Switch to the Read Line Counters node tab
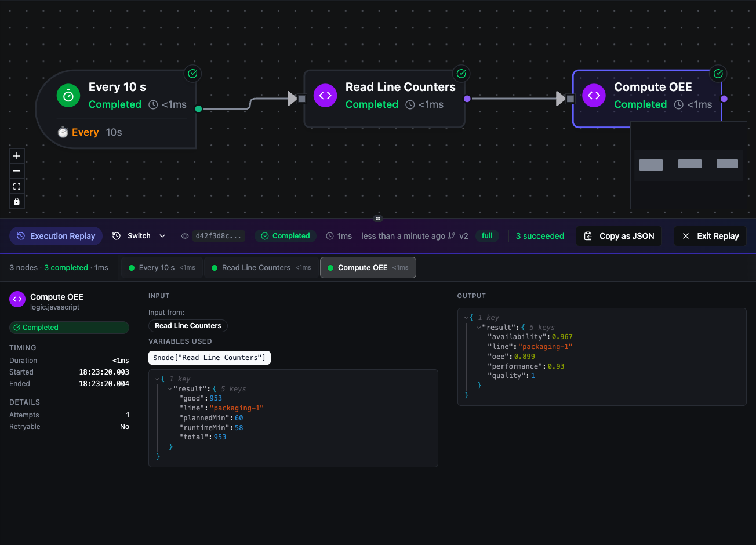 pyautogui.click(x=262, y=268)
